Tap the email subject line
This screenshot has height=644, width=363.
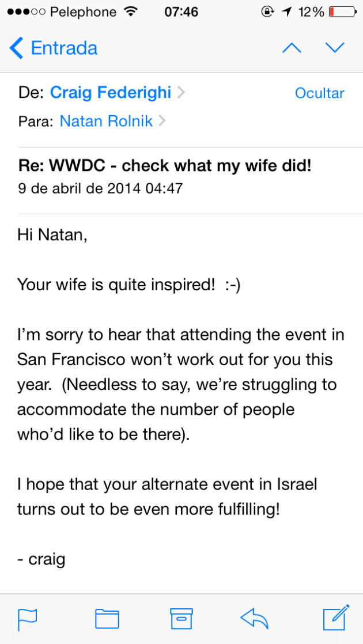click(165, 166)
